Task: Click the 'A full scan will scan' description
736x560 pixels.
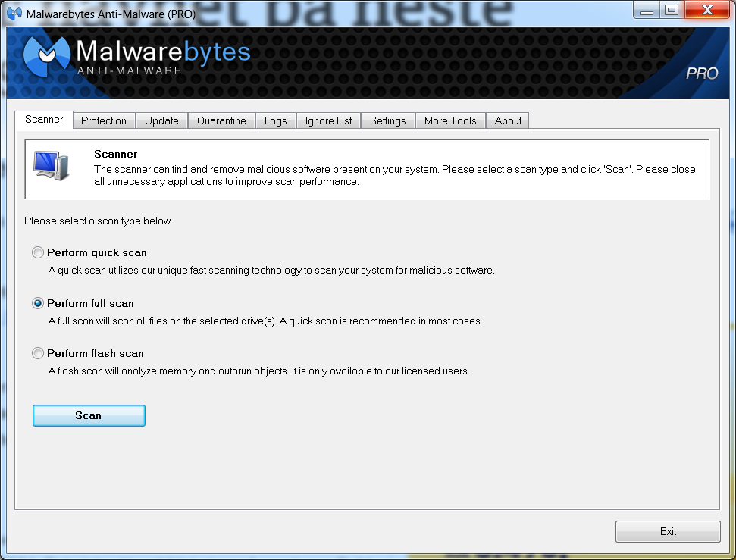Action: pyautogui.click(x=265, y=321)
